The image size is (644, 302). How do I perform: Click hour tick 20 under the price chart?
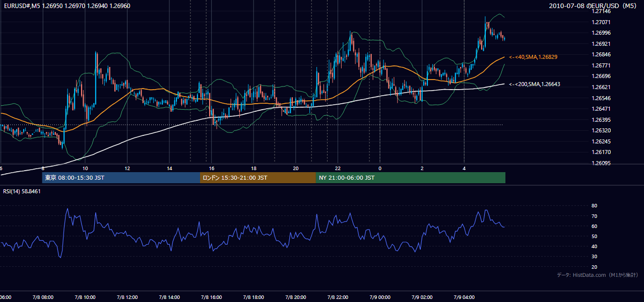pyautogui.click(x=296, y=168)
